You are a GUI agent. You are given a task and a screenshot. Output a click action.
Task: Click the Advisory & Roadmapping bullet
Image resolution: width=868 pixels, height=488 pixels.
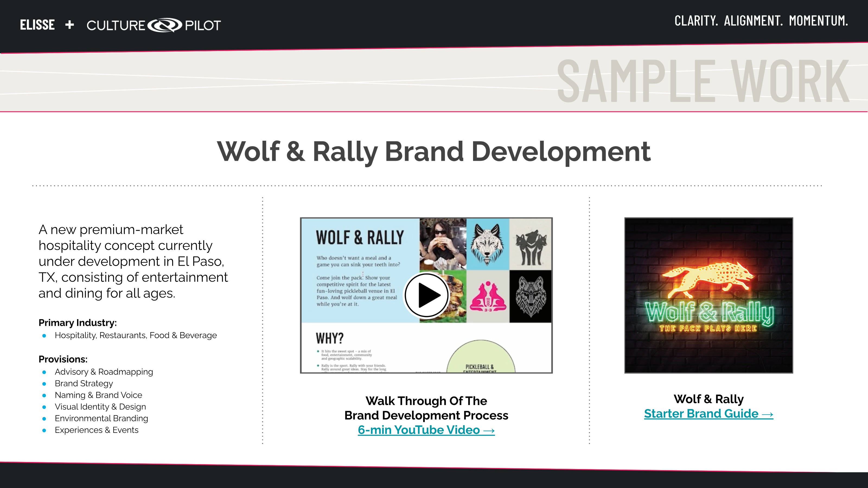[104, 372]
